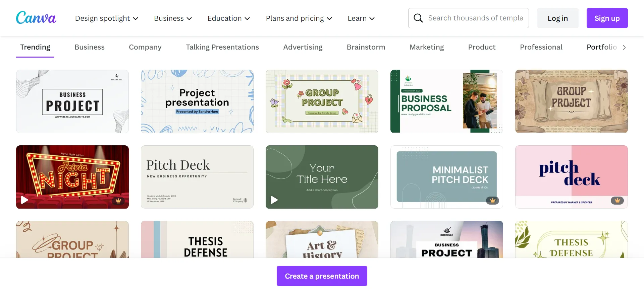The image size is (644, 294).
Task: Click the search magnifier icon
Action: (418, 18)
